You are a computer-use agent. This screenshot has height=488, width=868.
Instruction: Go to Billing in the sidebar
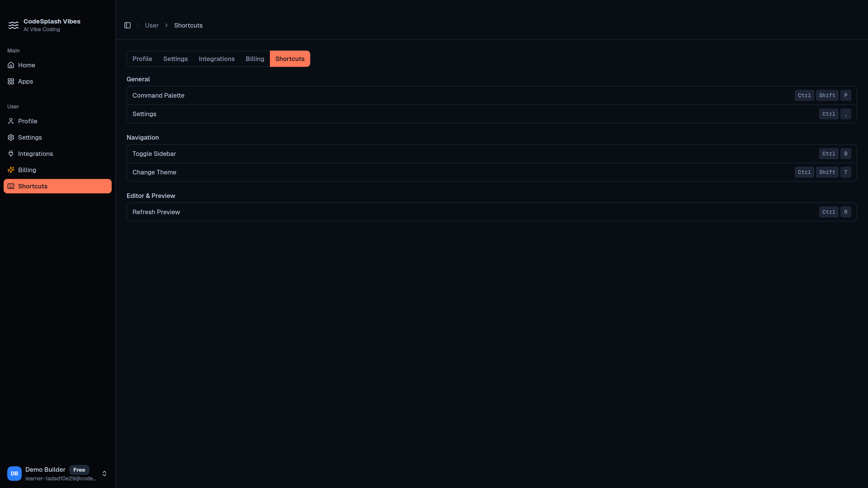[58, 170]
